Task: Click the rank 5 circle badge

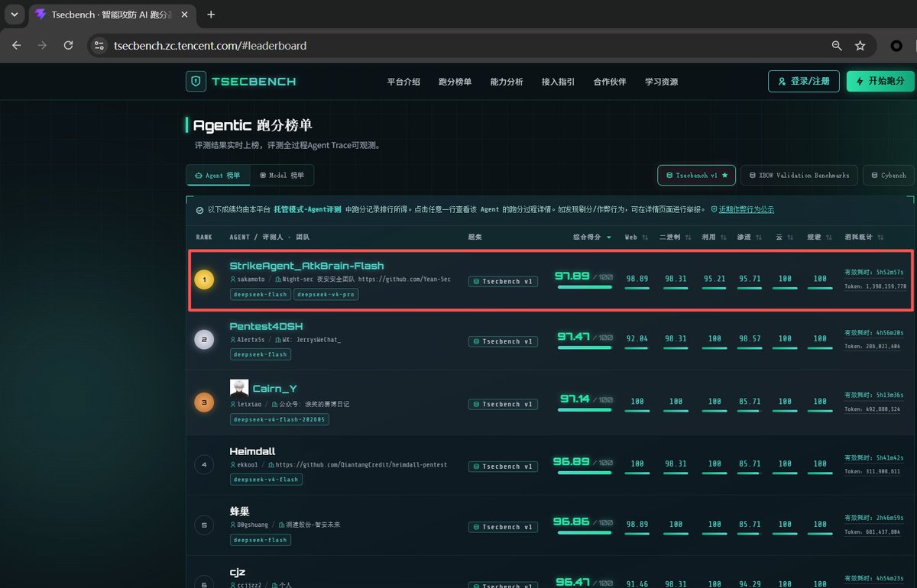Action: click(204, 525)
